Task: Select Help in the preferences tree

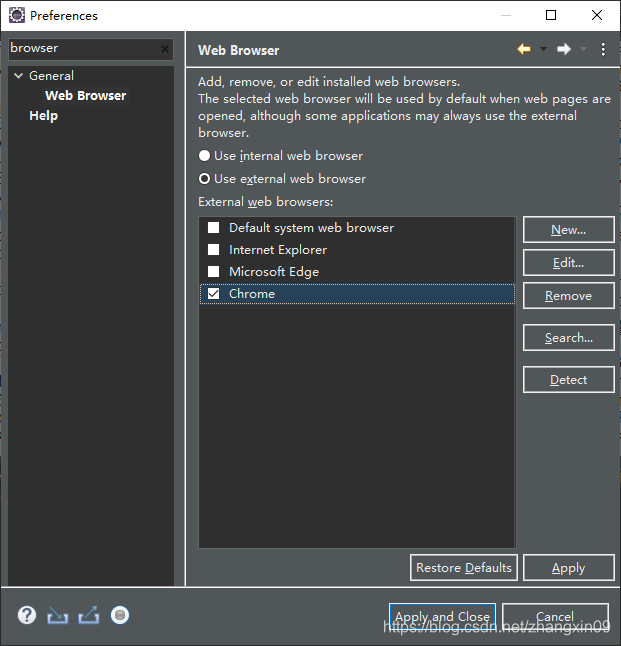Action: [x=43, y=116]
